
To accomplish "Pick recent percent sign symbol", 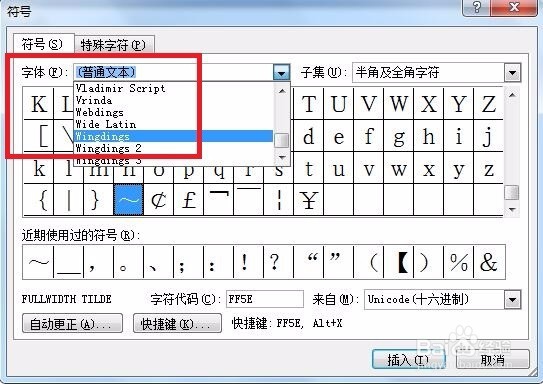I will 459,262.
